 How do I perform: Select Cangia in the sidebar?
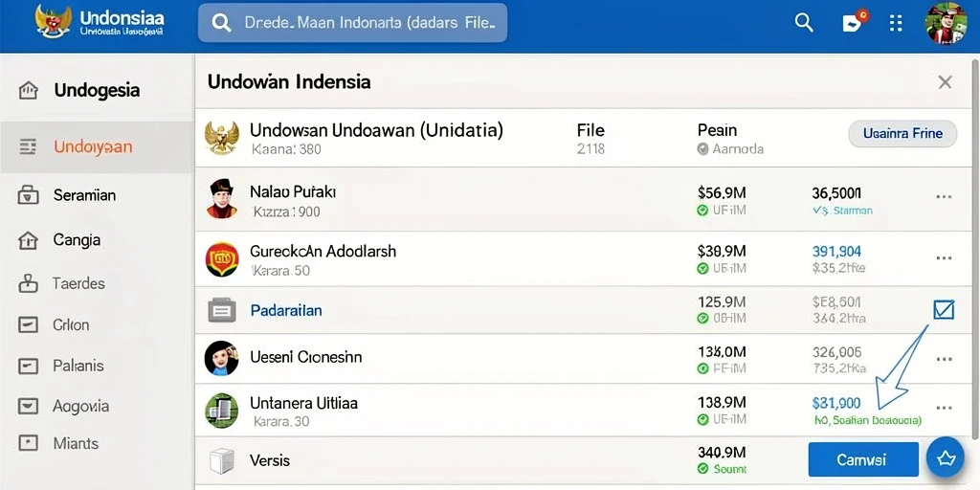tap(77, 240)
